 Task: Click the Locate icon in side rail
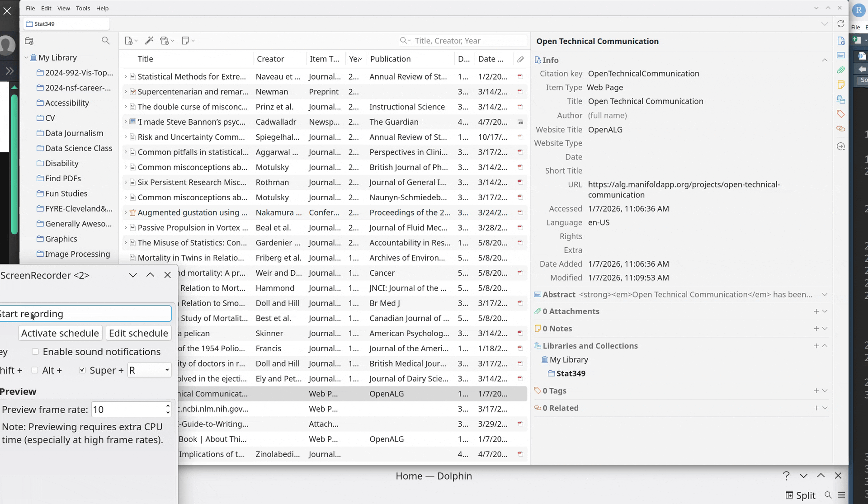840,146
